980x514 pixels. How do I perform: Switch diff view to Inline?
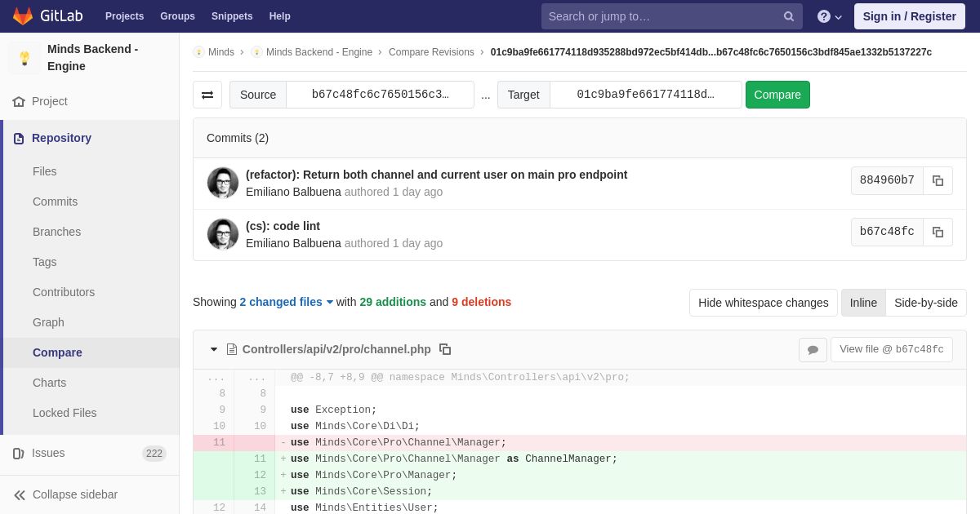tap(863, 303)
